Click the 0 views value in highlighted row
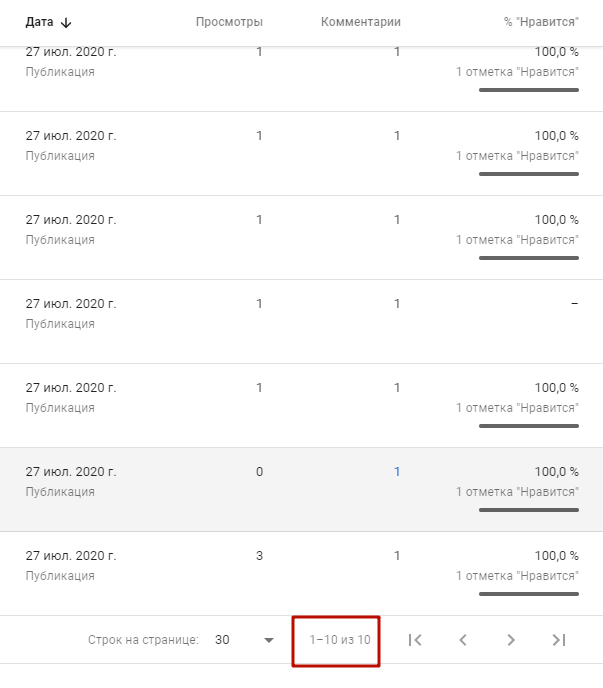 tap(259, 472)
